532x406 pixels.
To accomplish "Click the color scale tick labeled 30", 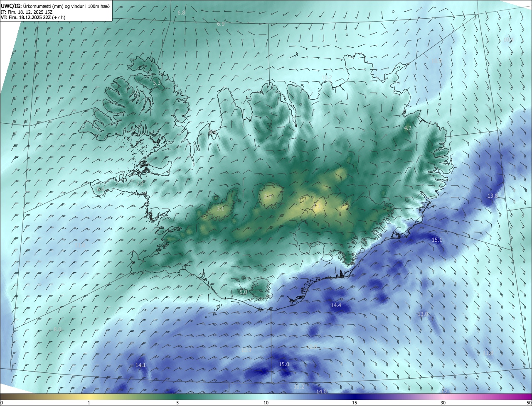I will click(443, 403).
